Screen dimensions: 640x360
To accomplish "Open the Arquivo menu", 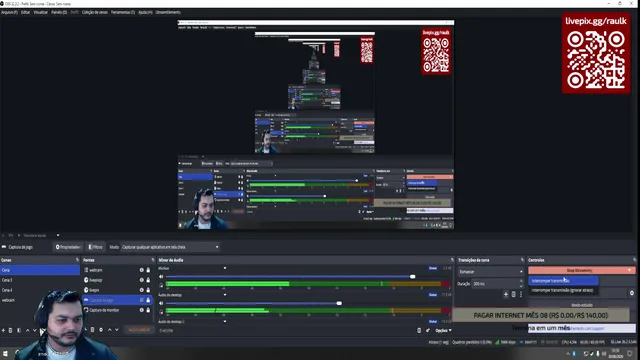I will (x=9, y=12).
